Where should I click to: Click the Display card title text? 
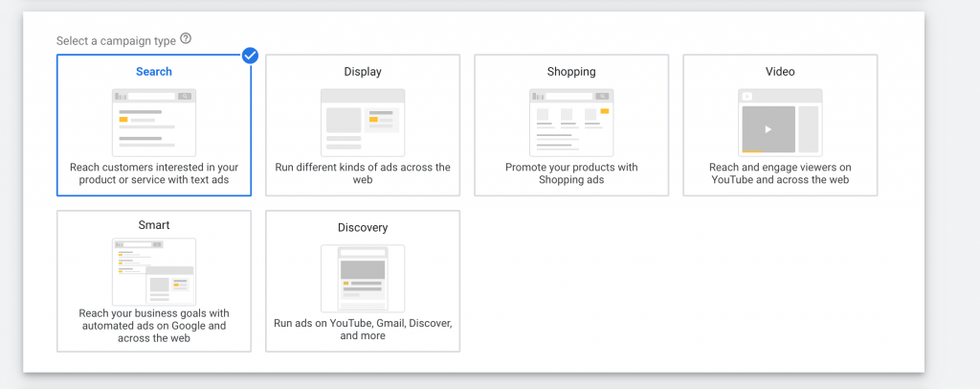point(363,71)
